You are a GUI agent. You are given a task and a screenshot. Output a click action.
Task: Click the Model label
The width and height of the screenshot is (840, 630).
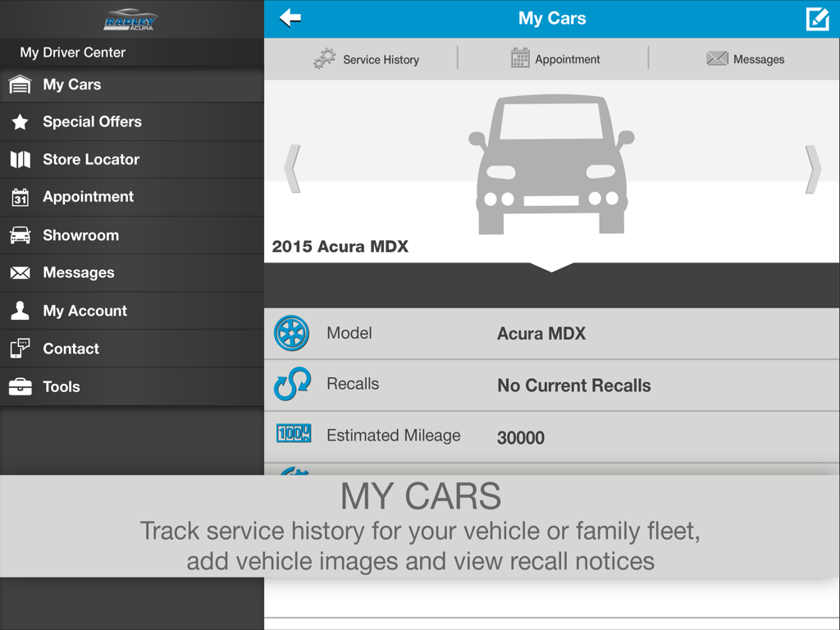(x=349, y=333)
